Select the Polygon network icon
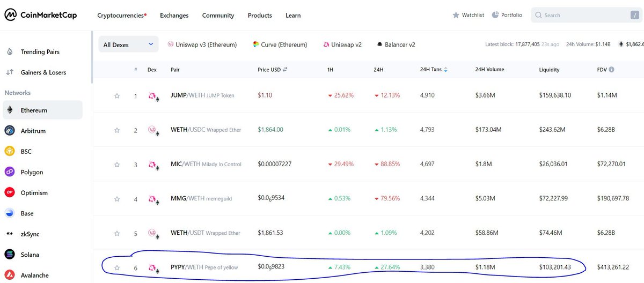Screen dimensions: 644x283 click(10, 172)
